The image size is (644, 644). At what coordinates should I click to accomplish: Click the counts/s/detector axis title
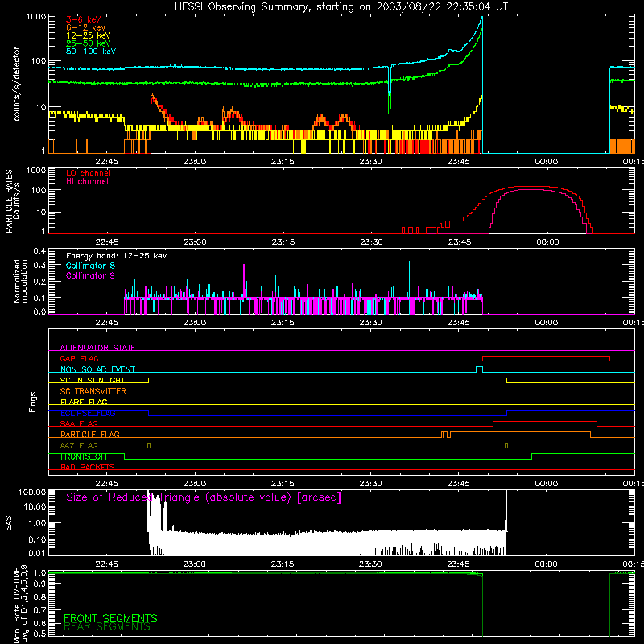[16, 84]
